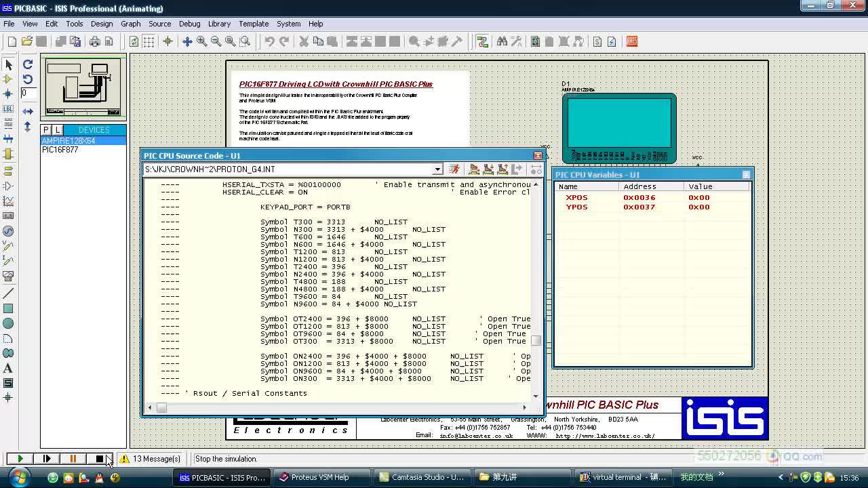Zoom to view entire sheet
This screenshot has height=488, width=868.
(231, 41)
